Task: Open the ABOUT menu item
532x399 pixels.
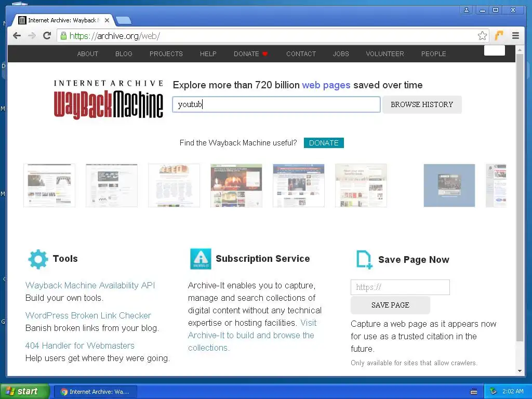Action: (87, 54)
